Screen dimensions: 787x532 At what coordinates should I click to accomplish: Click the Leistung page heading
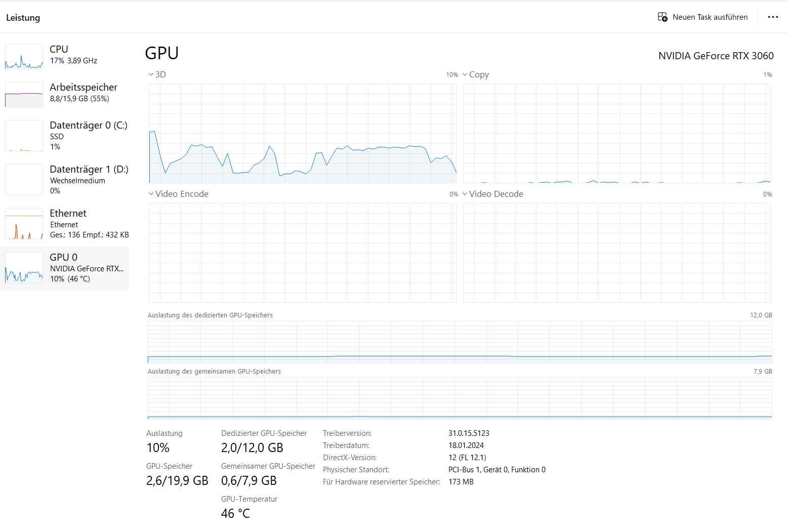tap(23, 18)
